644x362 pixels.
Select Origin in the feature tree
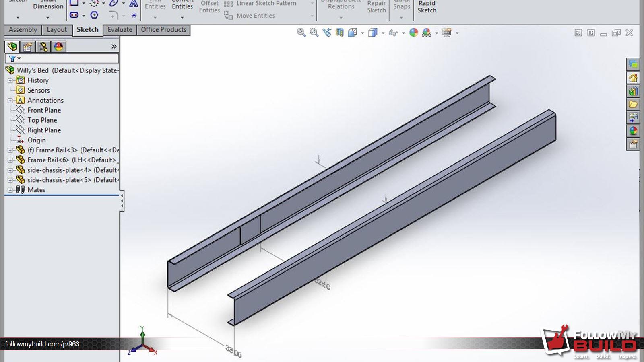31,140
